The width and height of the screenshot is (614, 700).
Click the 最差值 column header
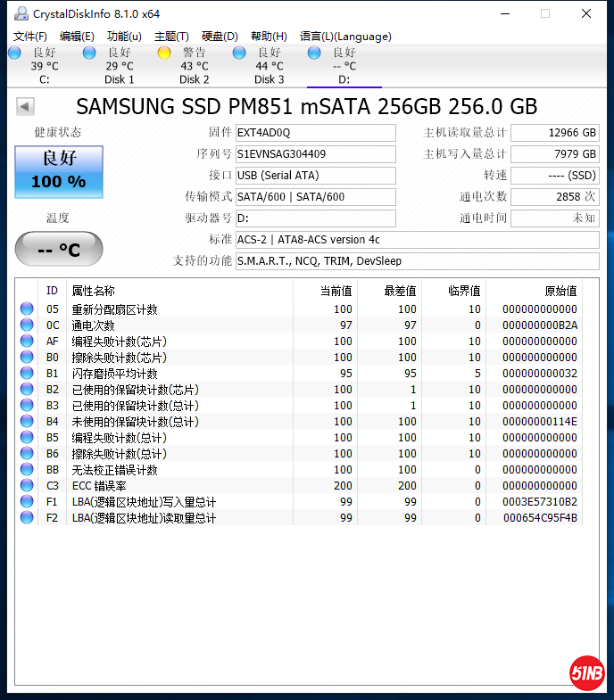pyautogui.click(x=390, y=291)
